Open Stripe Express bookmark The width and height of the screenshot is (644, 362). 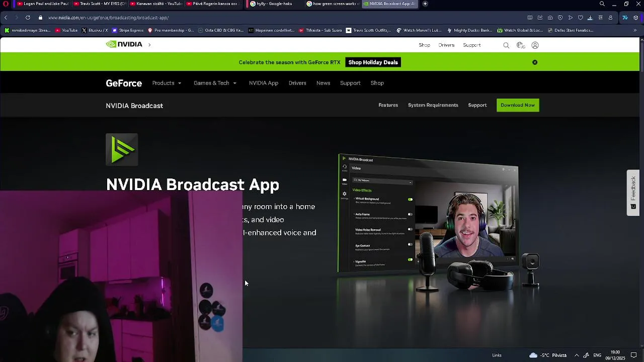click(x=128, y=30)
